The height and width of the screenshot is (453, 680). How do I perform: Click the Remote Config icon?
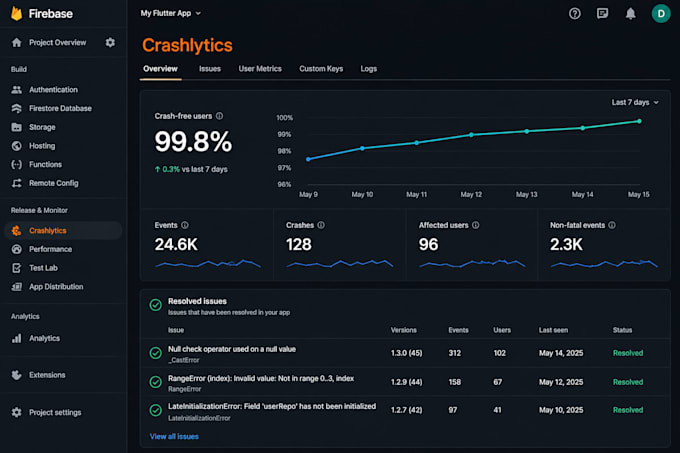point(16,183)
